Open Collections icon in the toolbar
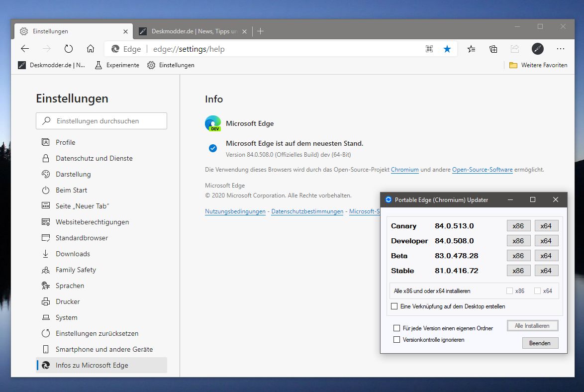 point(493,49)
